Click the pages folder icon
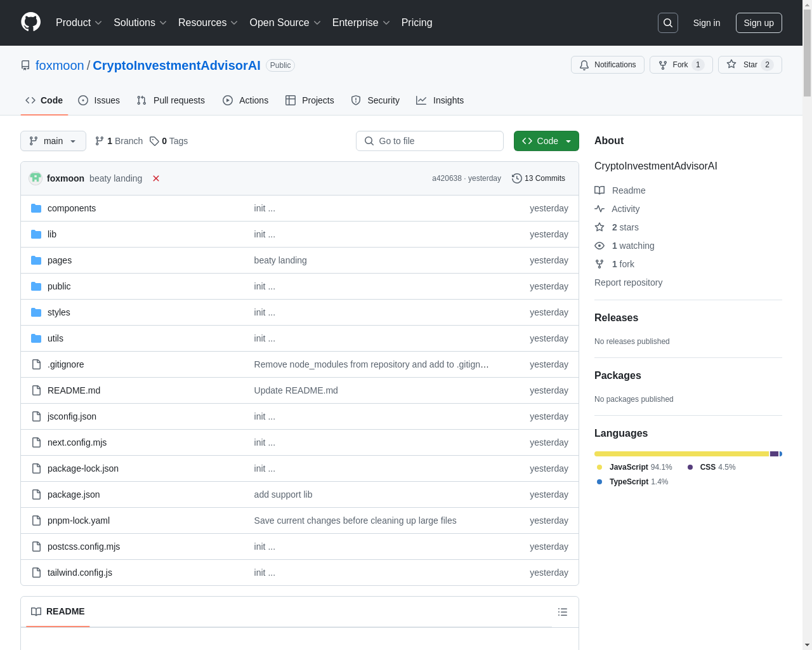Screen dimensions: 812x650 36,260
